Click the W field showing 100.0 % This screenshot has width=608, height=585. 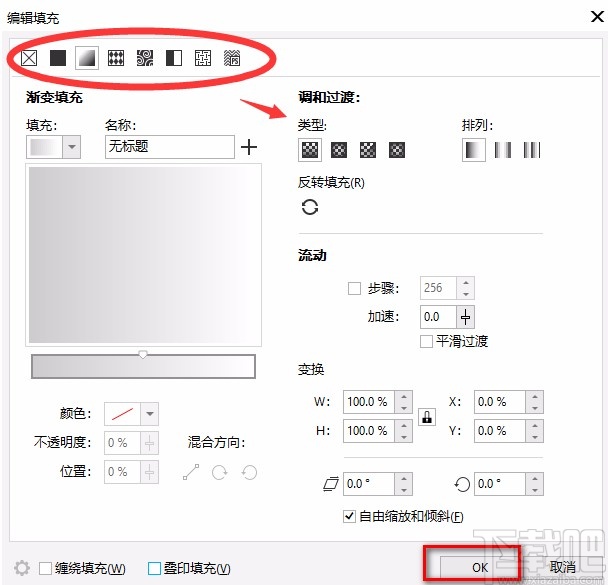click(x=369, y=402)
